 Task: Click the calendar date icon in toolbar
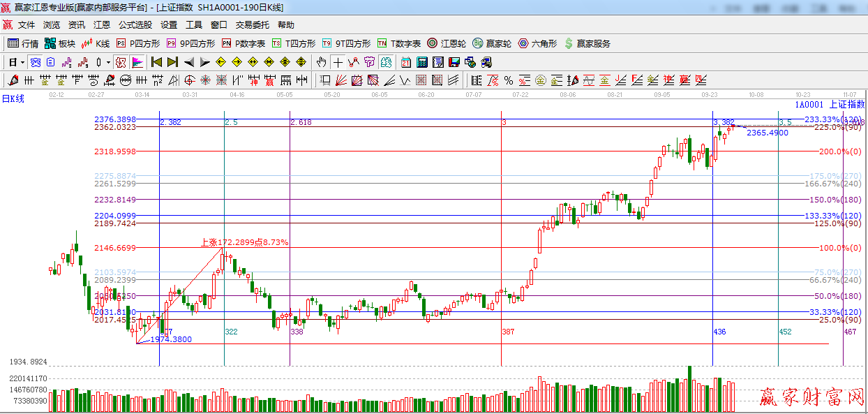click(406, 62)
